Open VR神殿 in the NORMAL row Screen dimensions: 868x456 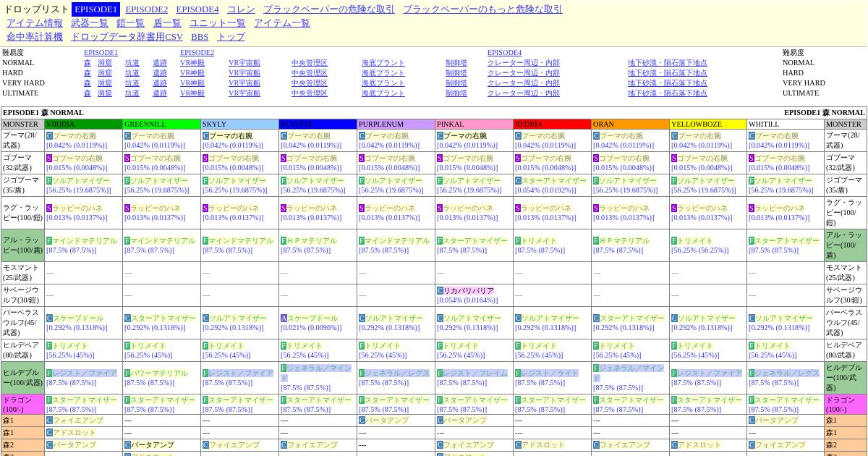coord(192,63)
